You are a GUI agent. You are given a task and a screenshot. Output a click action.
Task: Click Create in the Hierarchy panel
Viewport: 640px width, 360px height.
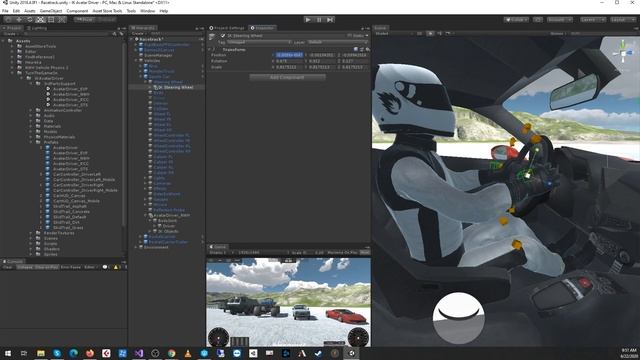138,33
